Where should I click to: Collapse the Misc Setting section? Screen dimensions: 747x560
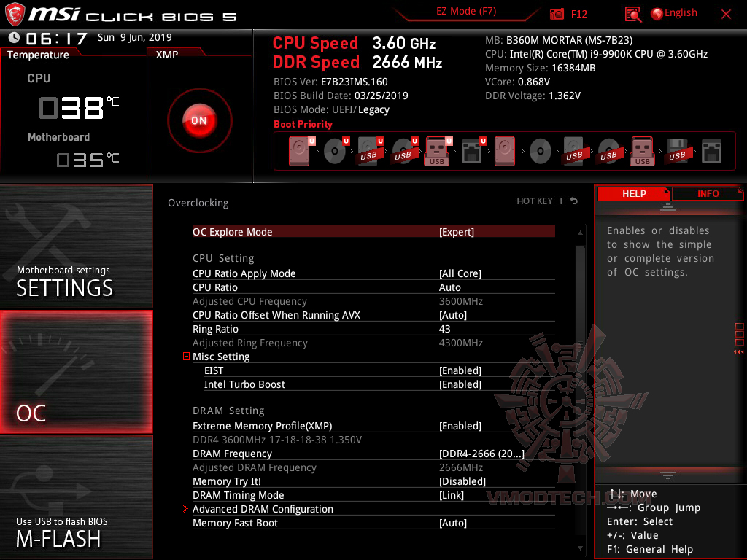tap(186, 357)
